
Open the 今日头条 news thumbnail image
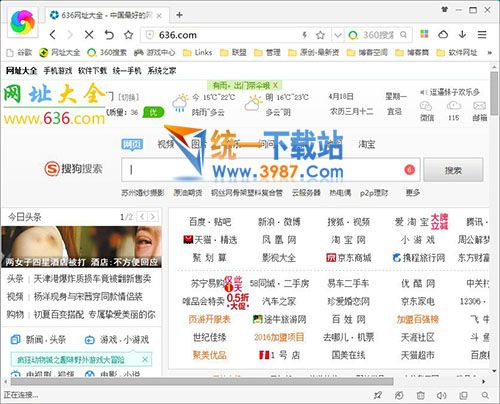(81, 247)
